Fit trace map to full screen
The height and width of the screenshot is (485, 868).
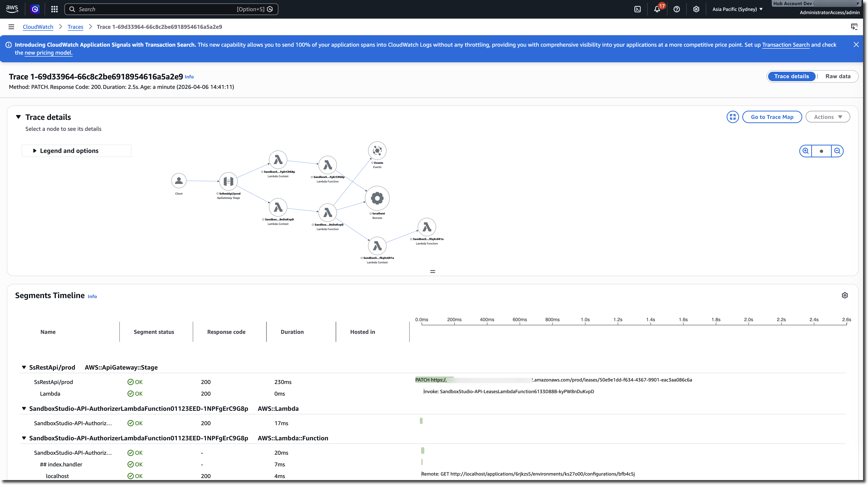point(733,117)
